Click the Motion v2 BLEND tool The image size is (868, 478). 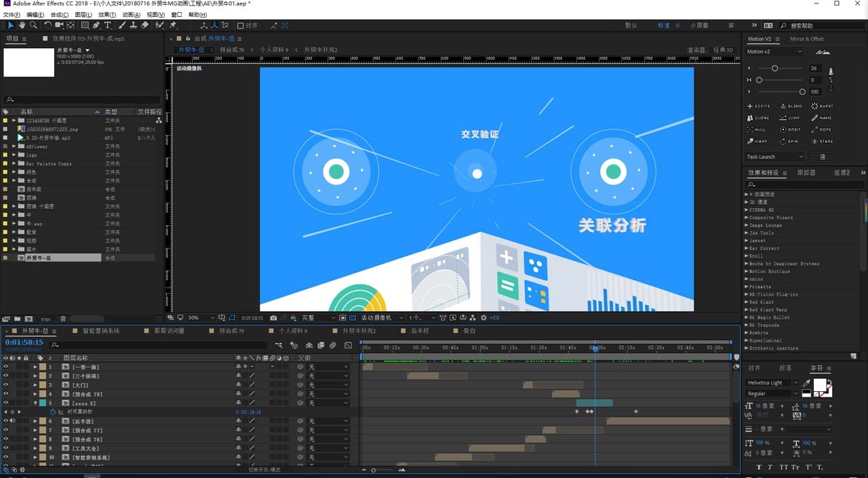tap(791, 106)
